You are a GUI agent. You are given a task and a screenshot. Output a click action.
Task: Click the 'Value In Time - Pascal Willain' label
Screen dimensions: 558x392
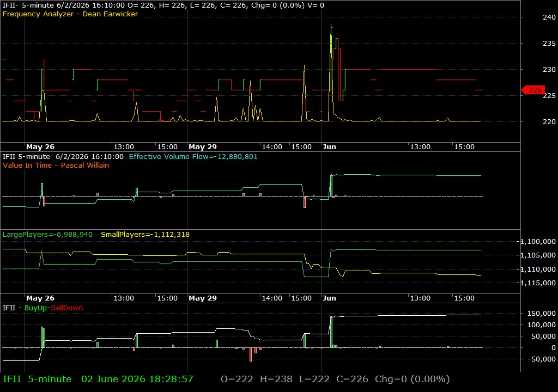point(56,165)
